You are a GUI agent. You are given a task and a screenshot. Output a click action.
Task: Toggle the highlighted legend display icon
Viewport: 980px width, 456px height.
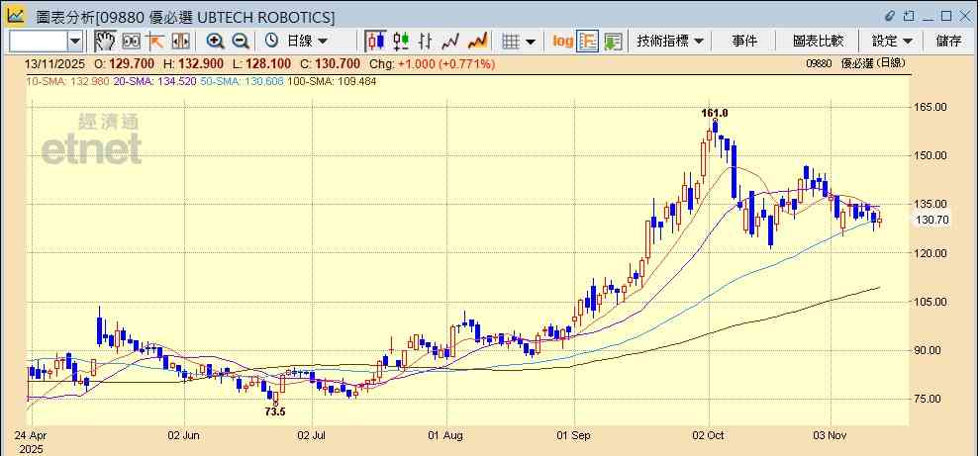tap(588, 41)
